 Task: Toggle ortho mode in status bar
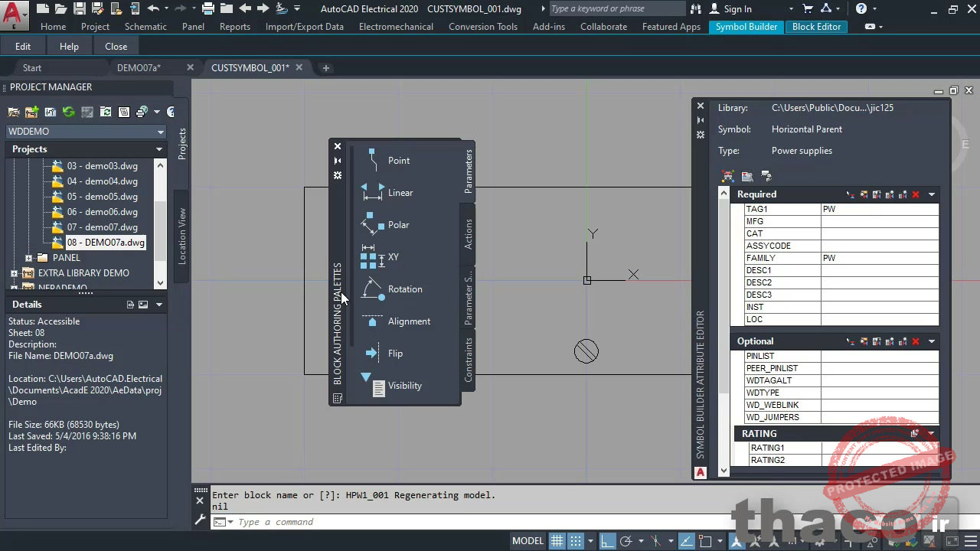[x=607, y=540]
